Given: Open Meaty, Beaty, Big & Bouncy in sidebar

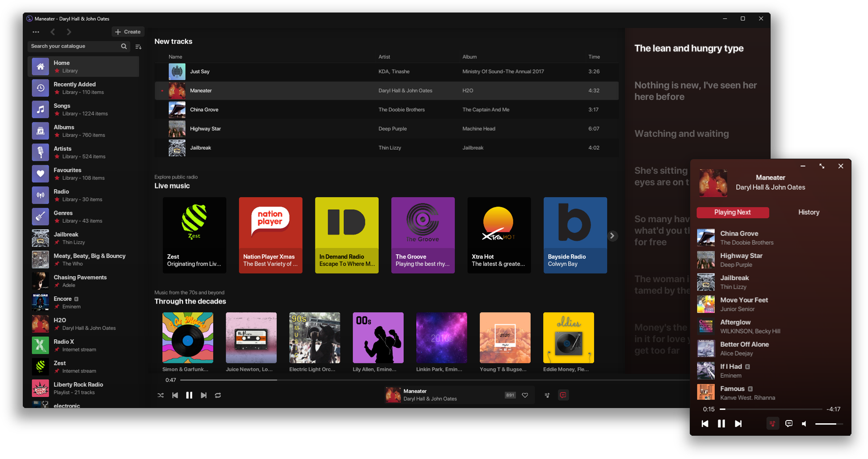Looking at the screenshot, I should pos(83,260).
